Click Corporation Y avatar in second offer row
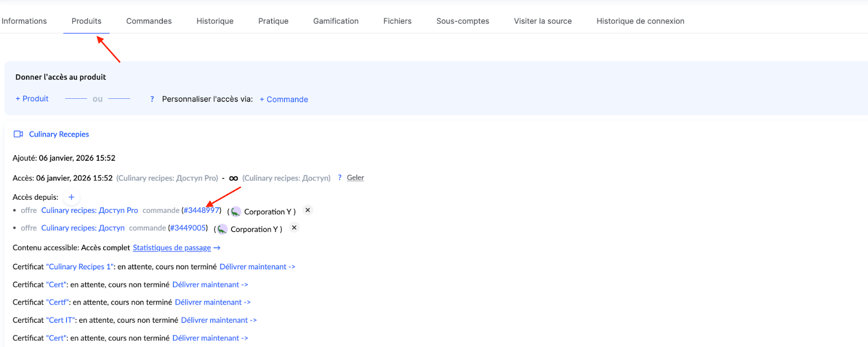Image resolution: width=868 pixels, height=347 pixels. click(222, 229)
